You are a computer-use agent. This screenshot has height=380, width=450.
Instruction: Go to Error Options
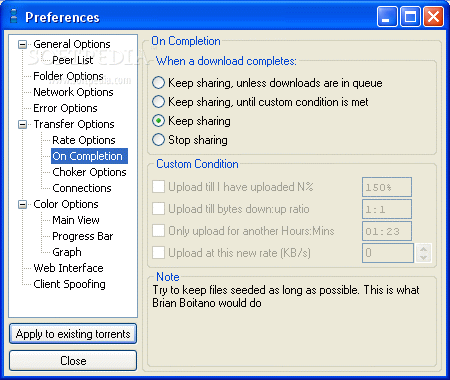(x=65, y=108)
